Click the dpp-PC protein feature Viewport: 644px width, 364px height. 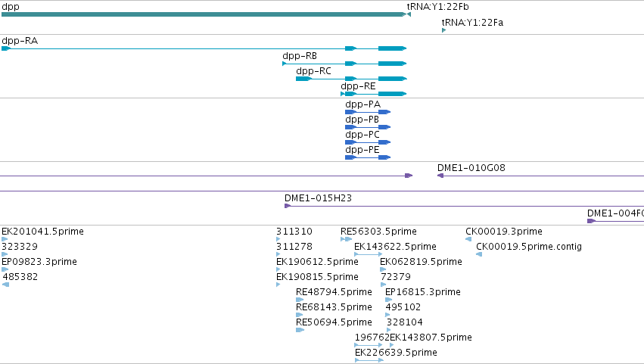368,142
